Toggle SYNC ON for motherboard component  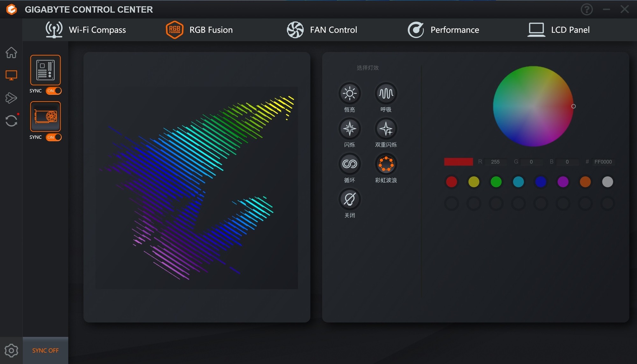coord(54,90)
